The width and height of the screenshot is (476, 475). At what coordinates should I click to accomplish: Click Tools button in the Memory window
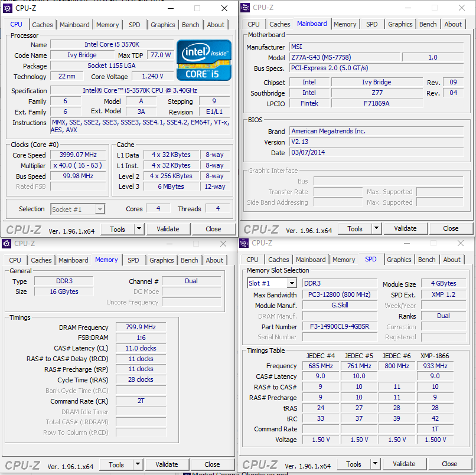[116, 465]
